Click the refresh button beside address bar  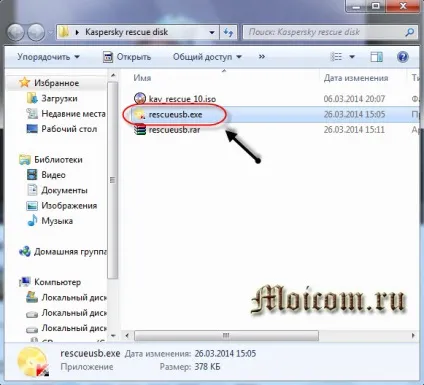(228, 33)
